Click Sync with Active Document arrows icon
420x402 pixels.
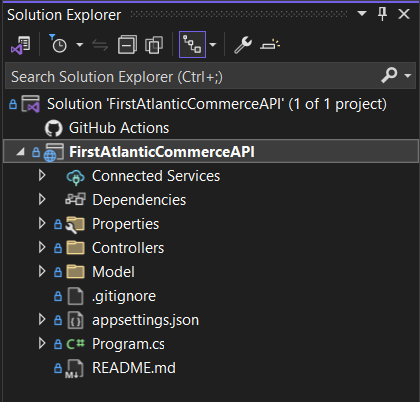(100, 45)
